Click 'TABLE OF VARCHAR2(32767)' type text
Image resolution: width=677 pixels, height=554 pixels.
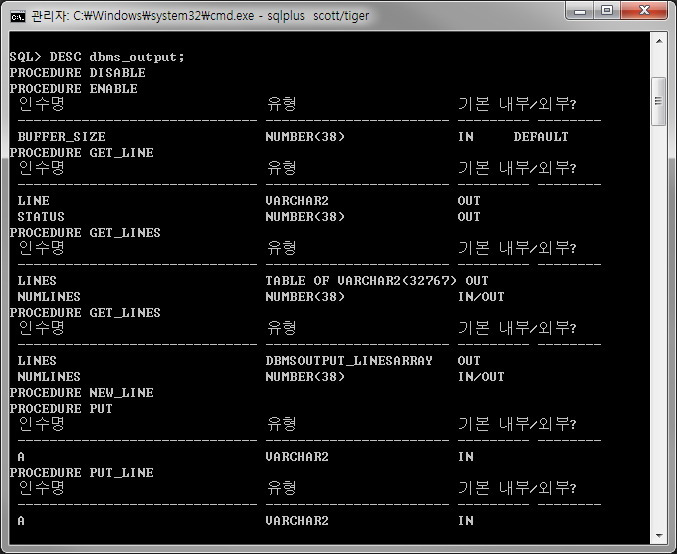(x=361, y=281)
